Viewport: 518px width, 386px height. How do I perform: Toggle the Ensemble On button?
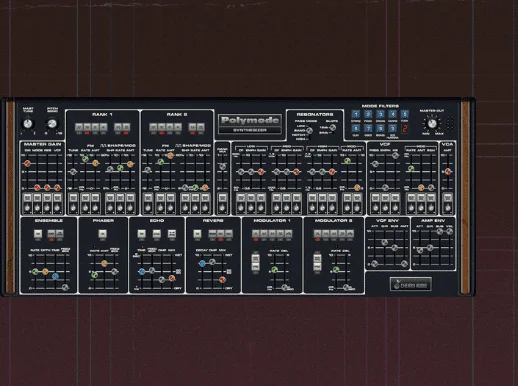(x=38, y=234)
